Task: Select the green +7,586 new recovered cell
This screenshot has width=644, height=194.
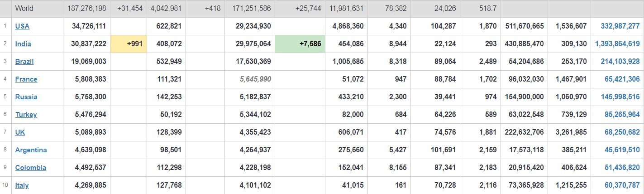Action: [x=300, y=44]
